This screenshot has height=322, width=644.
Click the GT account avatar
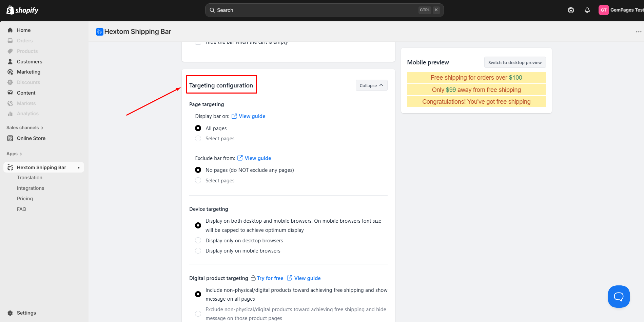click(603, 10)
